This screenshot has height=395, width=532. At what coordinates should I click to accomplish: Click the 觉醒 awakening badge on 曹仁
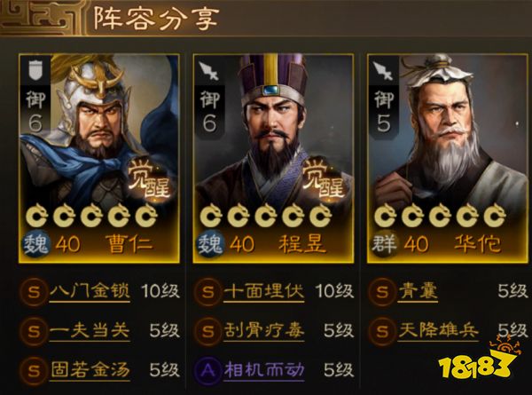[149, 181]
